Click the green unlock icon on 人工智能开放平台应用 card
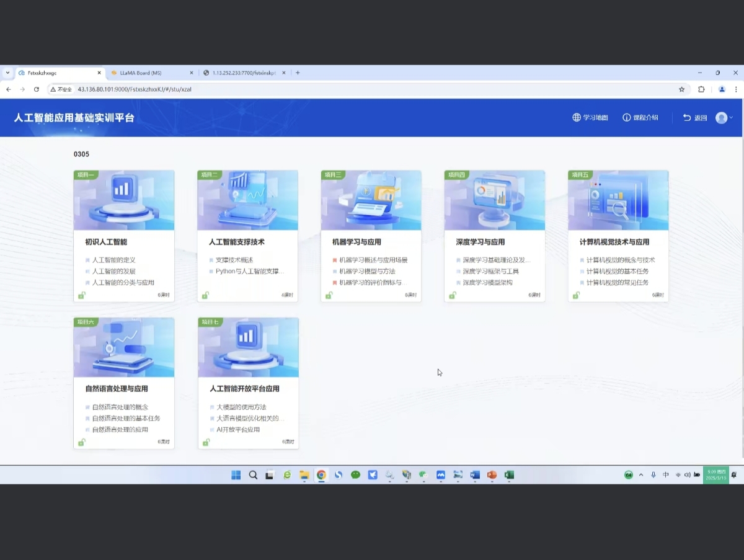 [x=206, y=442]
